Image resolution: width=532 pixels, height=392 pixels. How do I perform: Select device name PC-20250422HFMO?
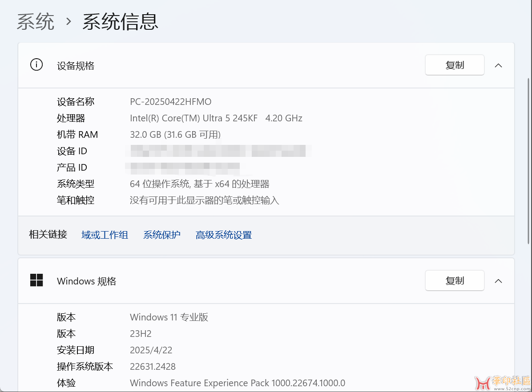tap(171, 102)
